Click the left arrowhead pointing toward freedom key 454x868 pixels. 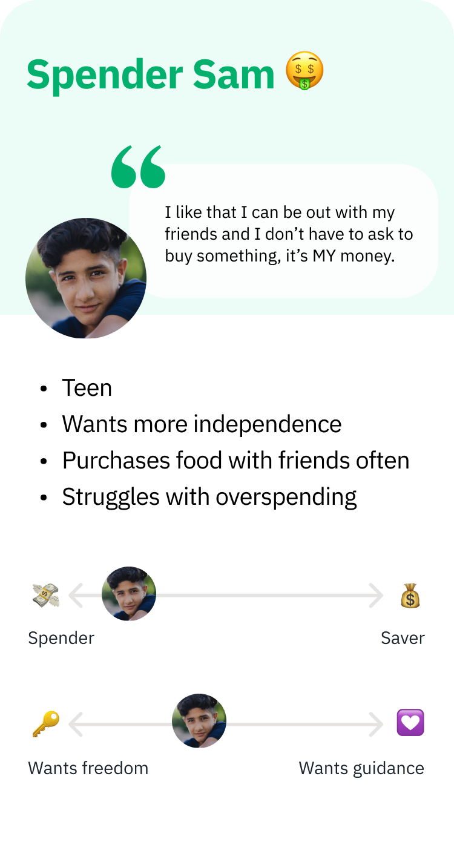(75, 724)
